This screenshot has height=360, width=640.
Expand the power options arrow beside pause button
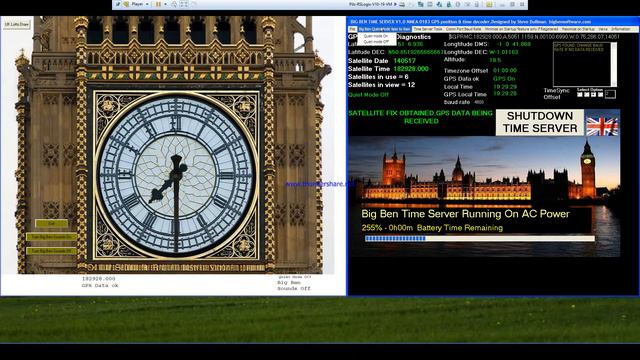[165, 4]
